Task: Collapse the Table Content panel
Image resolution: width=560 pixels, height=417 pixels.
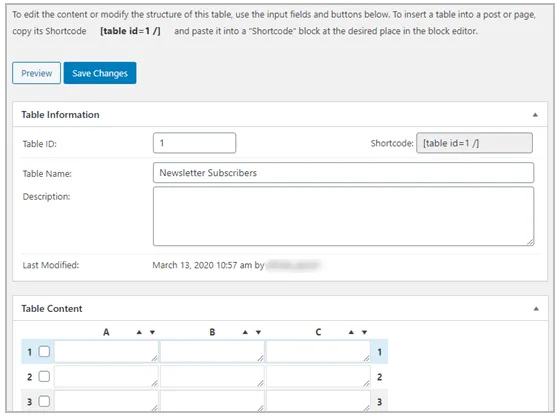Action: click(x=536, y=309)
